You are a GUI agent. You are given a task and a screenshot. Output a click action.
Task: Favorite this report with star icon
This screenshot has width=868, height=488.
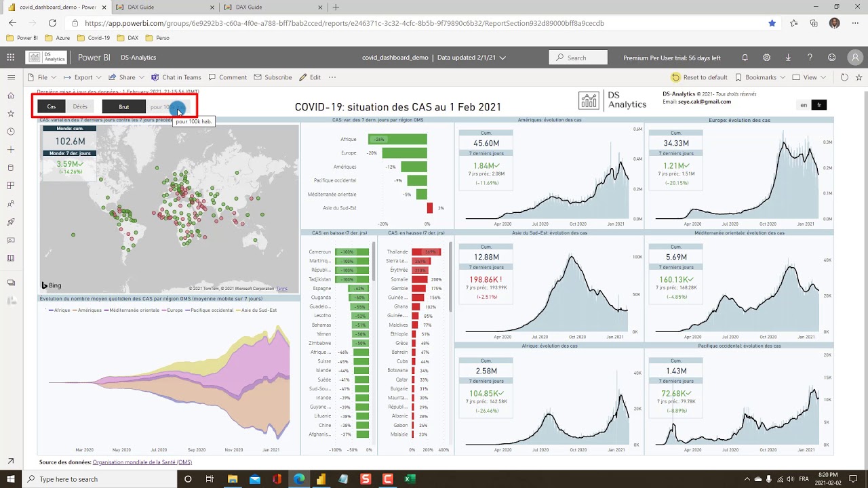858,77
